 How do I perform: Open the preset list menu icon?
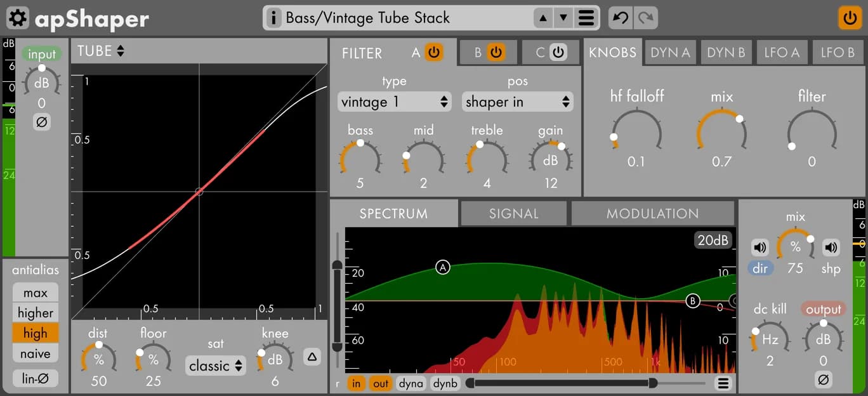(586, 18)
